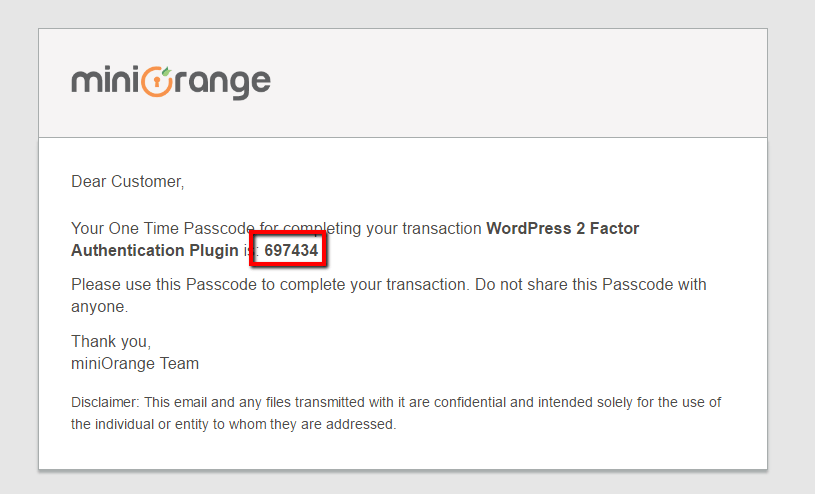Image resolution: width=815 pixels, height=494 pixels.
Task: Click the bold 'WordPress 2 Factor' text
Action: pos(562,228)
